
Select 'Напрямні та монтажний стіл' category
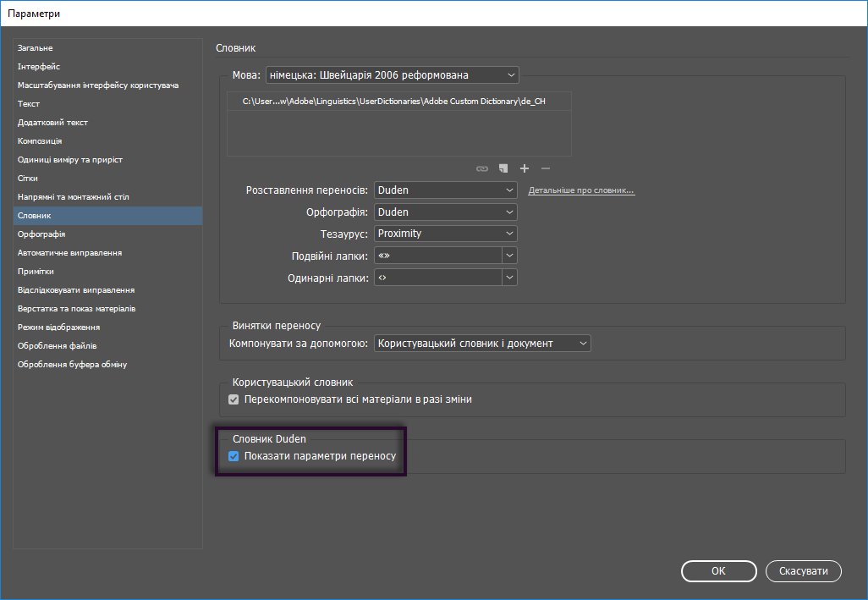click(x=108, y=197)
